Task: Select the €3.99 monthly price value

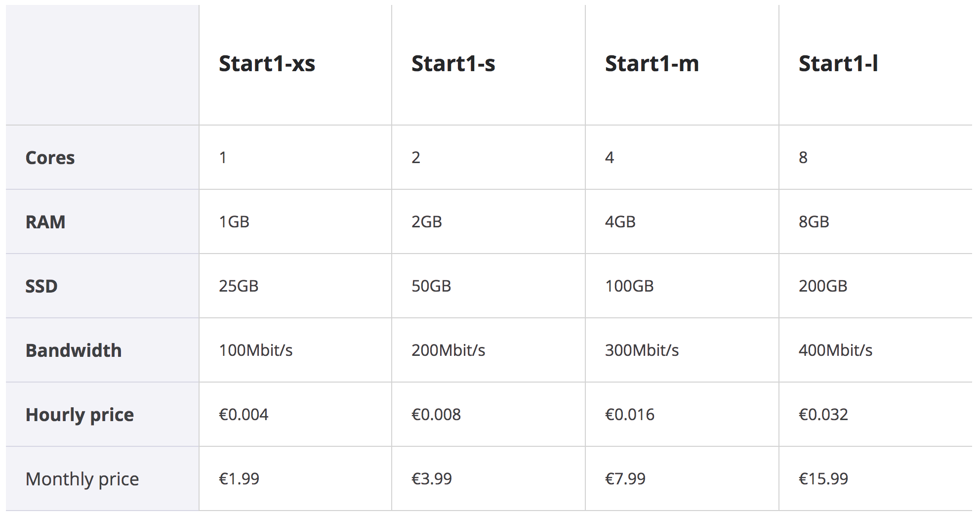Action: point(432,479)
